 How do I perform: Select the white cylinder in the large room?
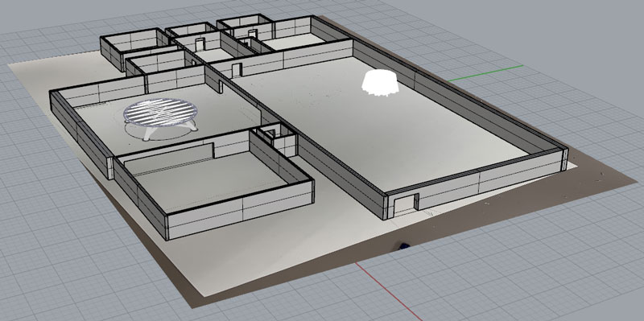380,83
